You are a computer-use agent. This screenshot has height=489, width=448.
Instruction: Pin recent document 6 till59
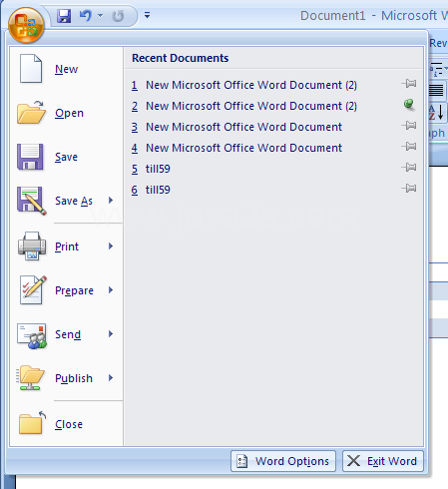tap(409, 189)
